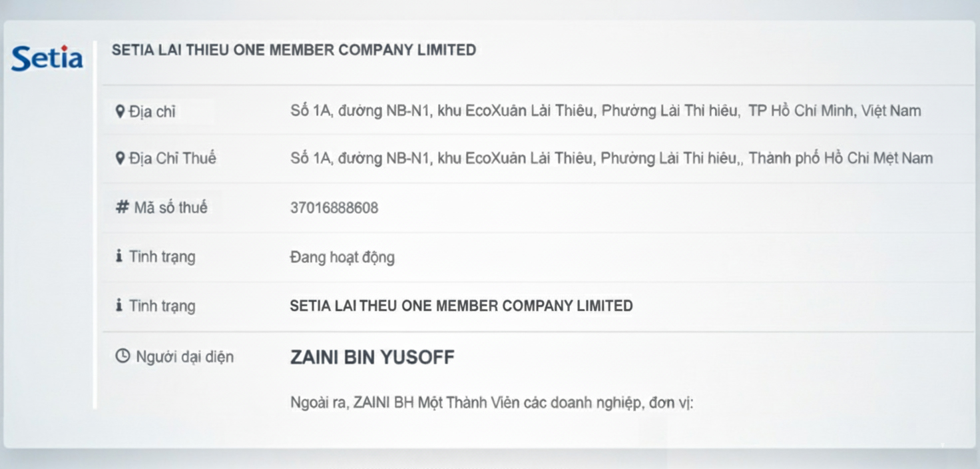Select the tax address value starting with Số 1A
Image resolution: width=980 pixels, height=469 pixels.
[611, 159]
